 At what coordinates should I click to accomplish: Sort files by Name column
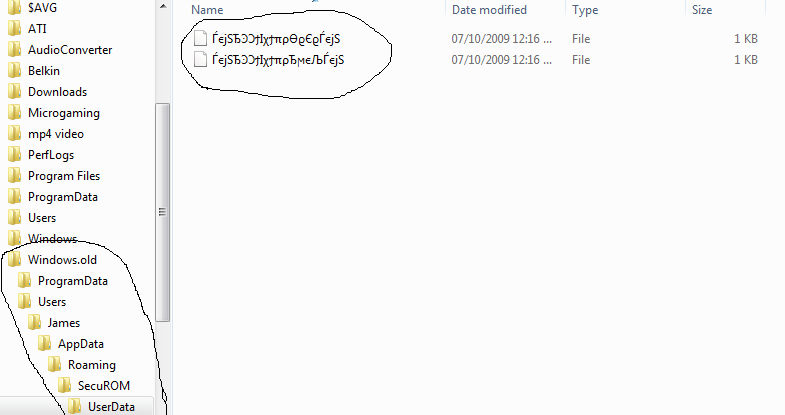(207, 10)
